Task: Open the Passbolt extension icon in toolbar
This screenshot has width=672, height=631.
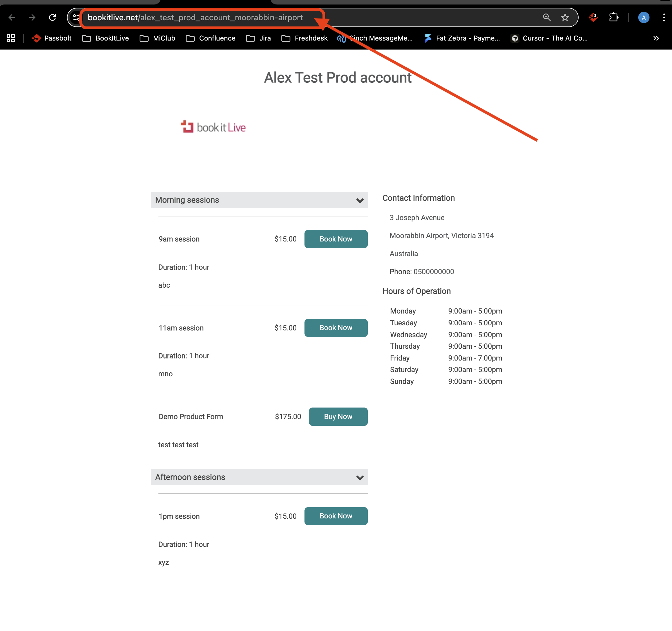Action: (x=593, y=17)
